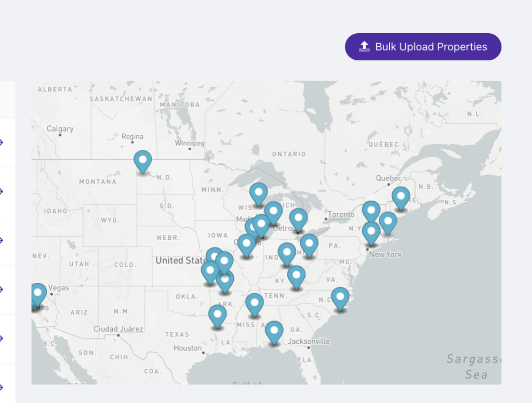Click the map pin on North Carolina coast
The height and width of the screenshot is (403, 532).
click(x=340, y=299)
